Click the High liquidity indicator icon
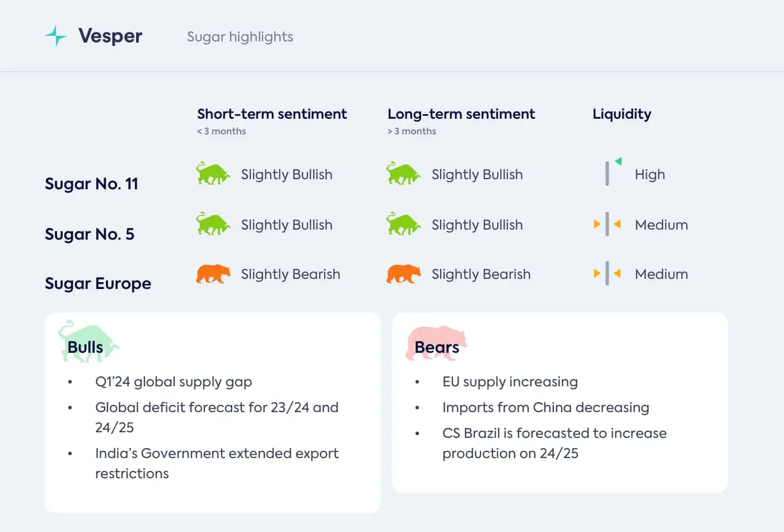 (613, 171)
